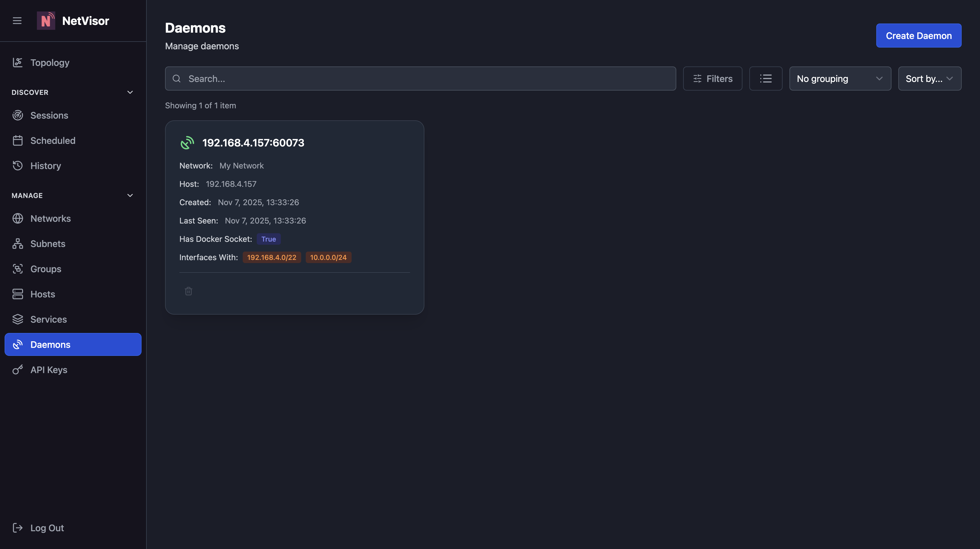Click the Sessions radar icon
The width and height of the screenshot is (980, 549).
click(17, 115)
